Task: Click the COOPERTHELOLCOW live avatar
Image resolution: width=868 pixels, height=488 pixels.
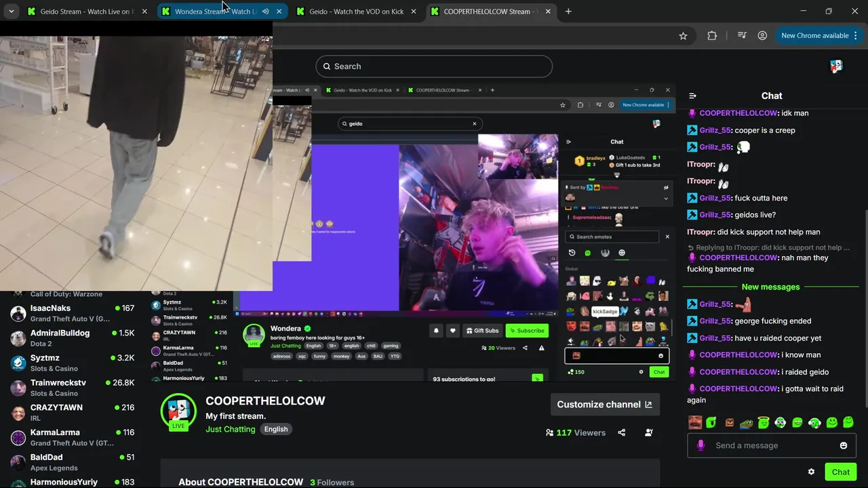Action: pos(178,411)
